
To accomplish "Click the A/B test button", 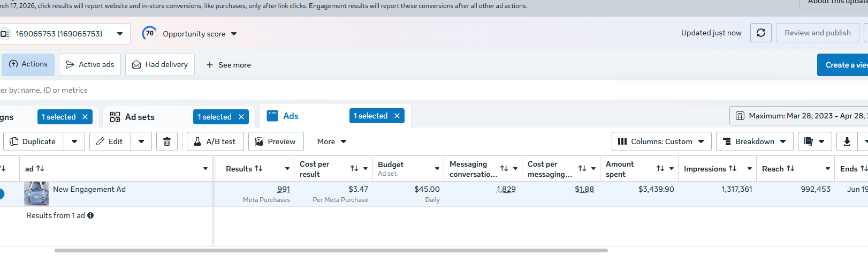I will (x=215, y=141).
